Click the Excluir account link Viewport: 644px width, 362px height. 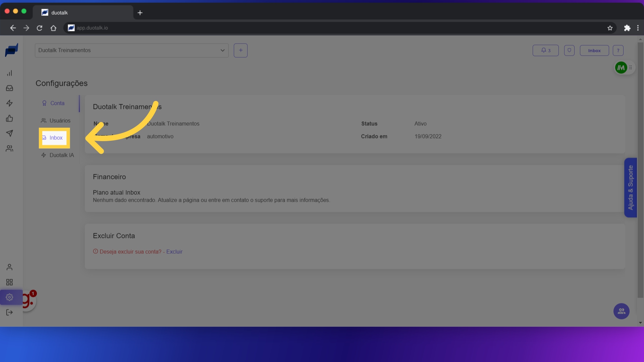tap(174, 252)
